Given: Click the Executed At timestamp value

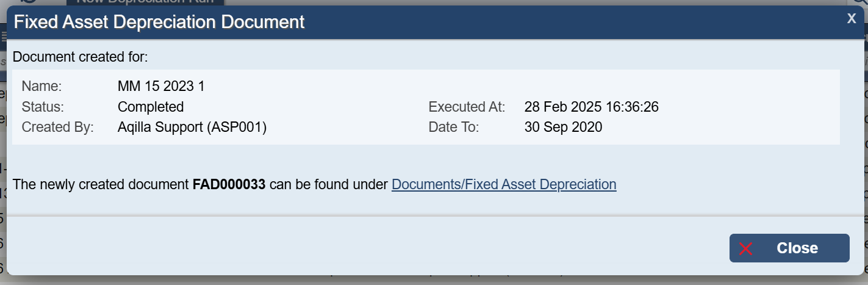Looking at the screenshot, I should pyautogui.click(x=591, y=107).
